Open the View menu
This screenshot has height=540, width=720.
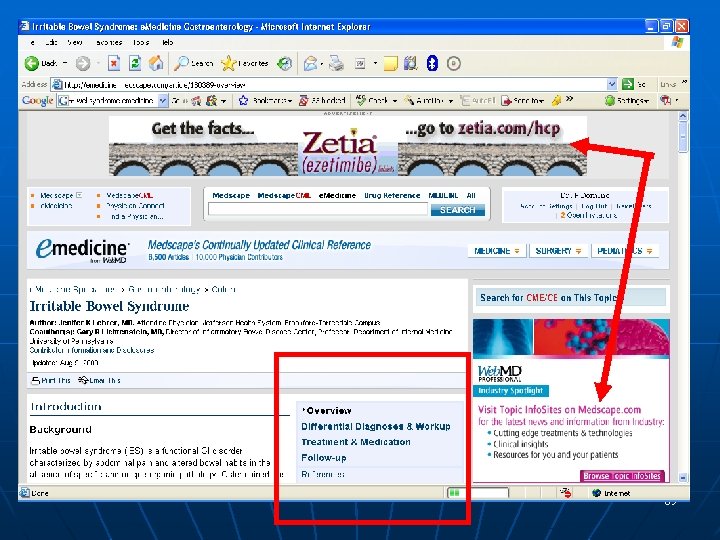(75, 42)
